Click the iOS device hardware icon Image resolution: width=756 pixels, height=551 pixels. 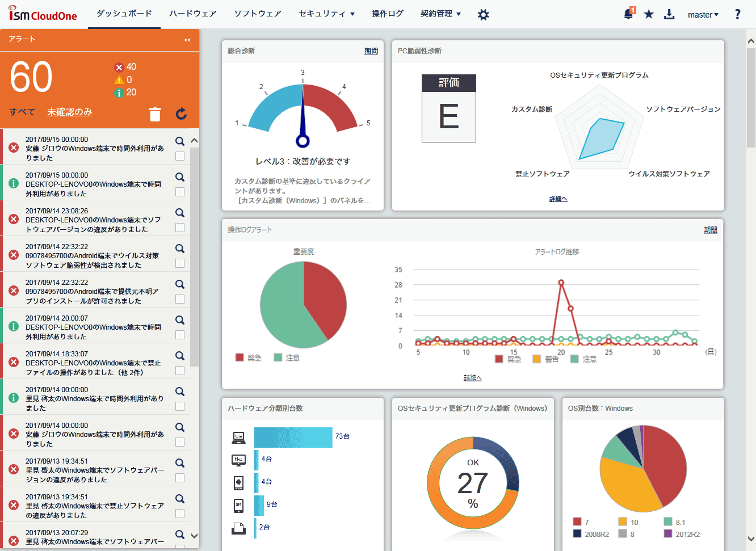(239, 505)
